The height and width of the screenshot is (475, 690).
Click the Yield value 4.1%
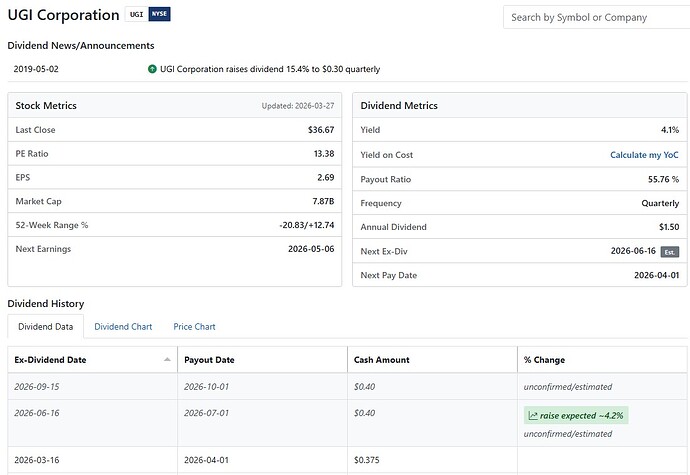click(670, 130)
